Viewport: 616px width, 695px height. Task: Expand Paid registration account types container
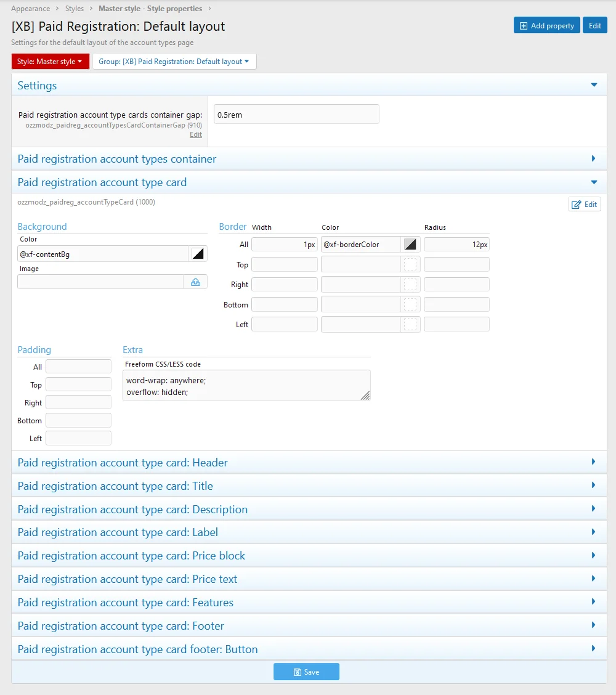pyautogui.click(x=593, y=159)
